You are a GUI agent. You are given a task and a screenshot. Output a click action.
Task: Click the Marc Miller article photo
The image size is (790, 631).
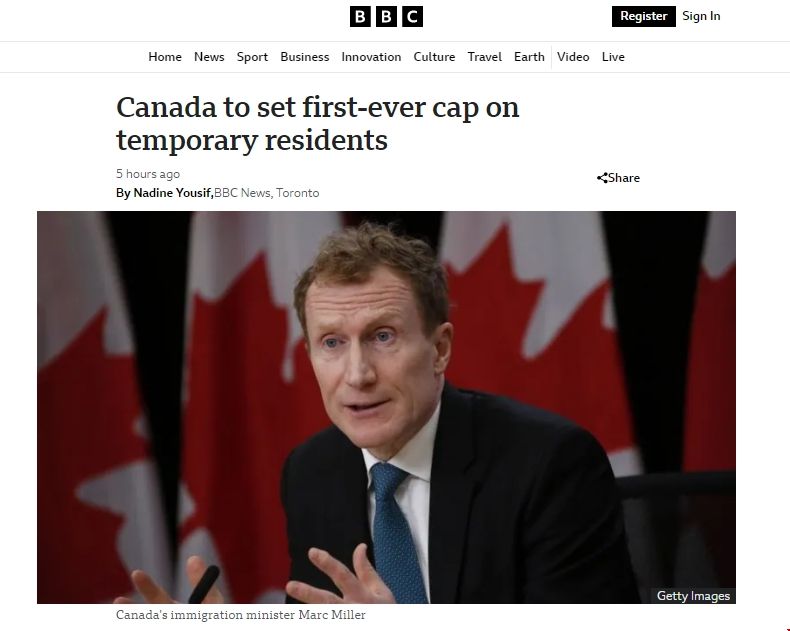[386, 407]
